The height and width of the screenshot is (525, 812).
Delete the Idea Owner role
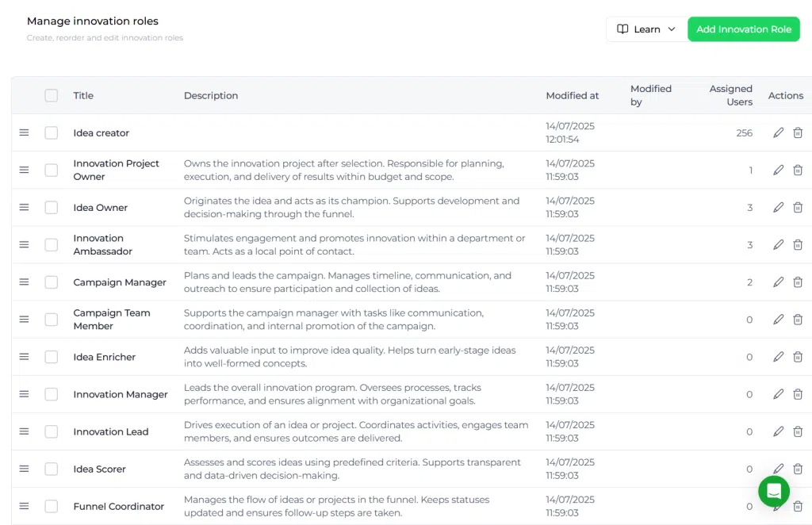(x=798, y=207)
